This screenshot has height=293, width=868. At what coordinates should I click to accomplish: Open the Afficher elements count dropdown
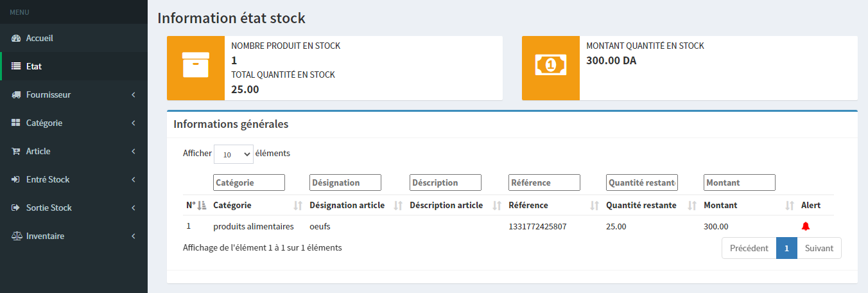233,154
